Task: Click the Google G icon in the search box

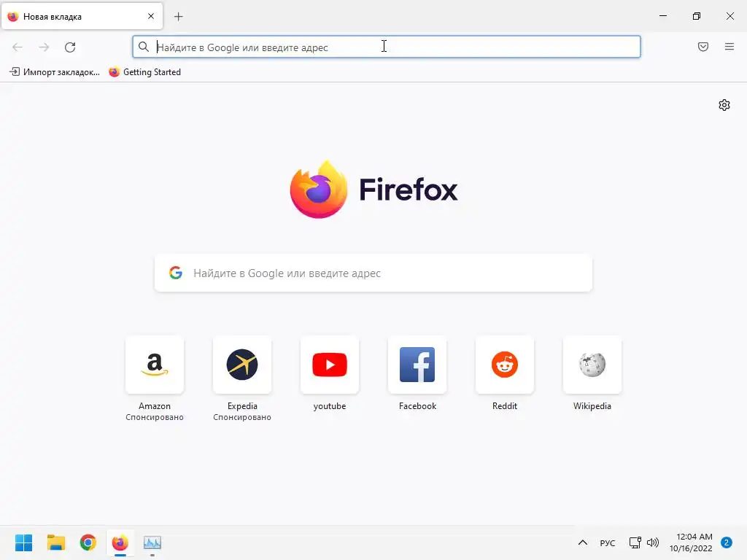Action: [x=176, y=273]
